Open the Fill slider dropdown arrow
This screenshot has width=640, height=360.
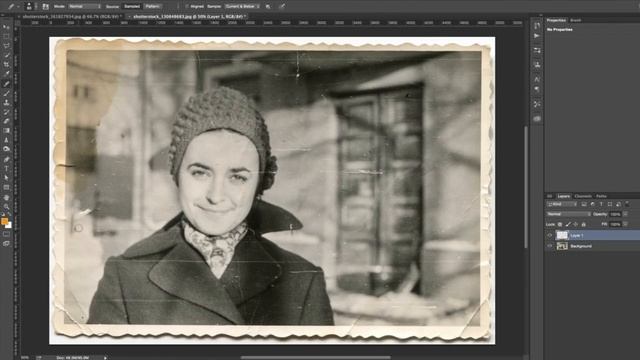click(625, 224)
